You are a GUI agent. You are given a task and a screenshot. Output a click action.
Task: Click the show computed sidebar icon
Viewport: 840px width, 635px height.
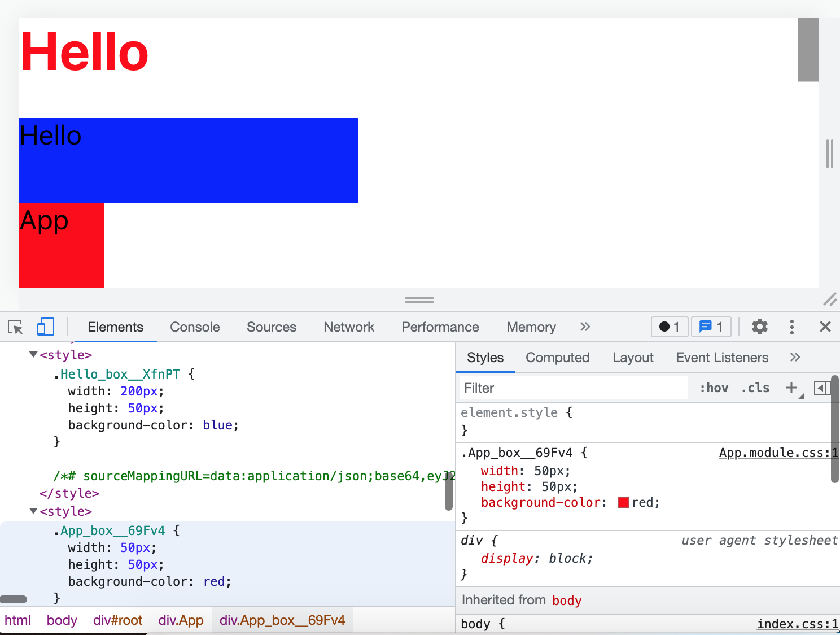(x=822, y=388)
